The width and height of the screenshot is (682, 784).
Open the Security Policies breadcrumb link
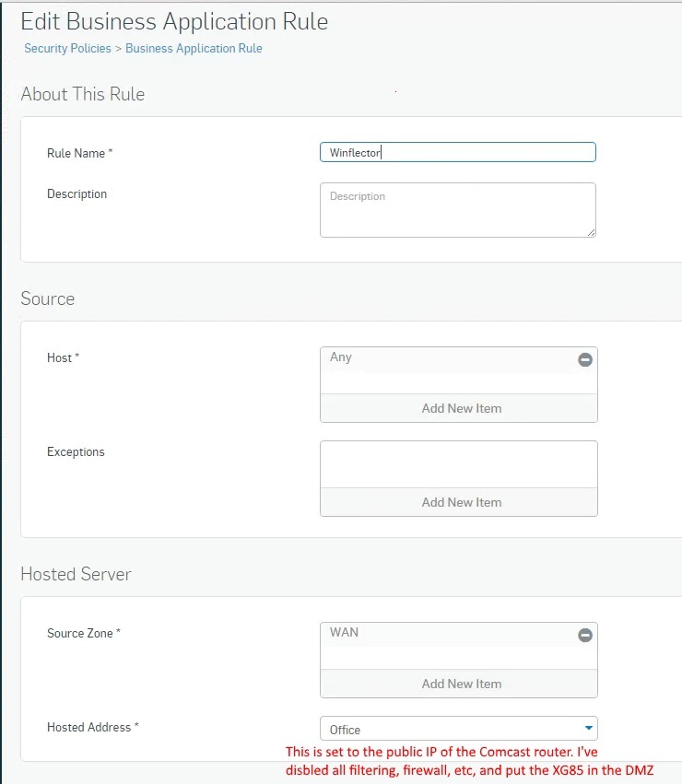pos(67,49)
